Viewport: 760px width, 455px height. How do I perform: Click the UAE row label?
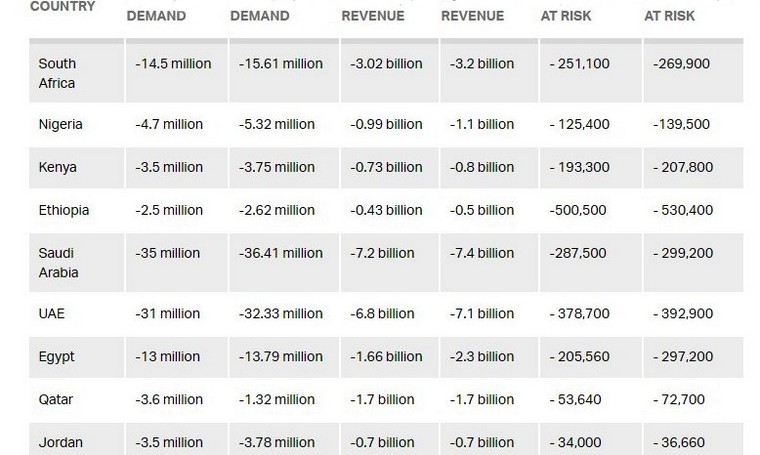coord(52,314)
